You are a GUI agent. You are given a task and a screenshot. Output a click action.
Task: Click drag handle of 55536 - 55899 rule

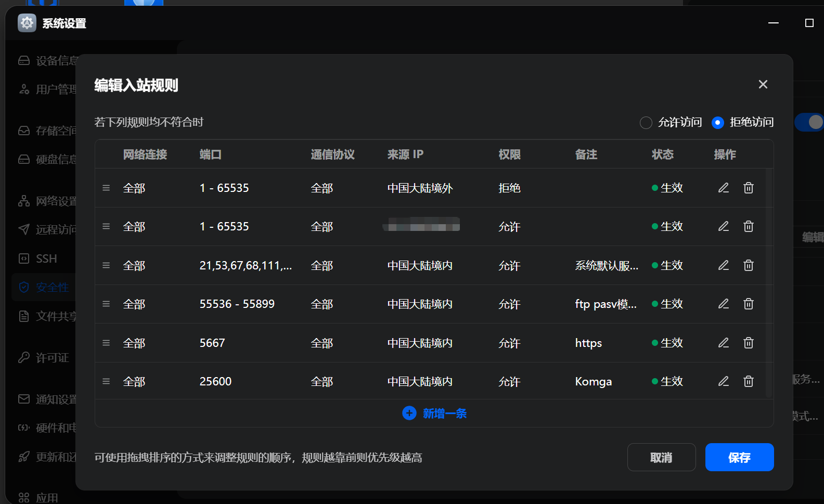tap(106, 304)
